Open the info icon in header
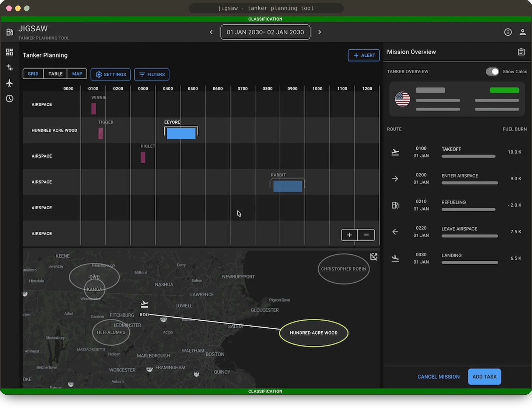This screenshot has height=408, width=532. click(x=508, y=32)
